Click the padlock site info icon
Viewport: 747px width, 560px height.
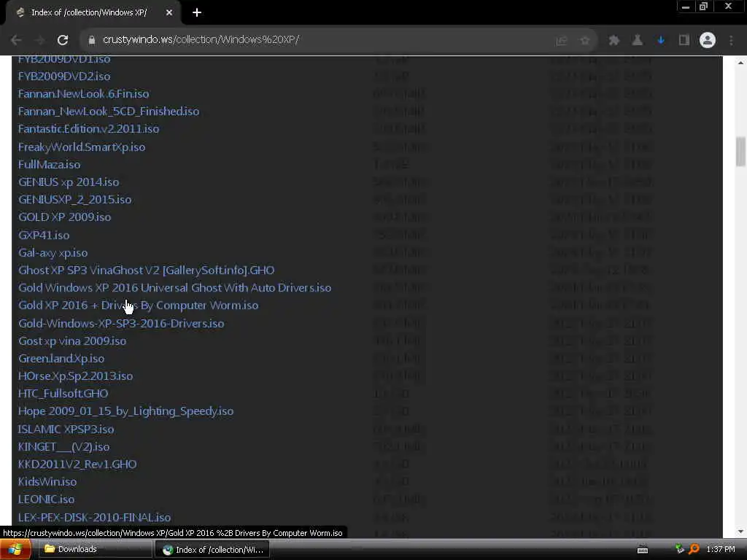click(91, 40)
